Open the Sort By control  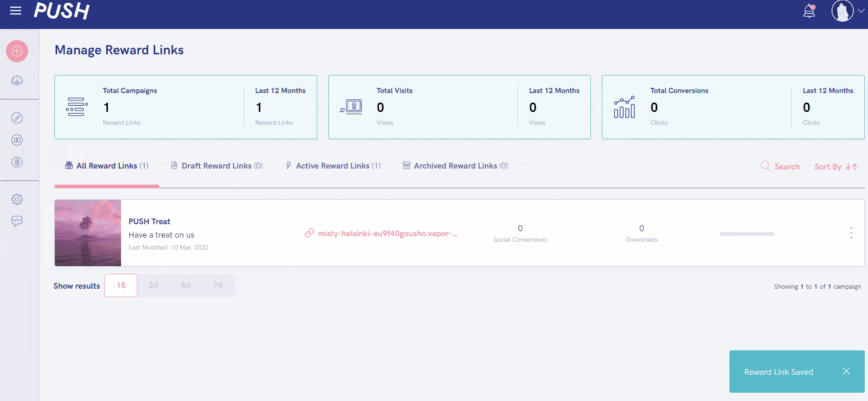835,167
